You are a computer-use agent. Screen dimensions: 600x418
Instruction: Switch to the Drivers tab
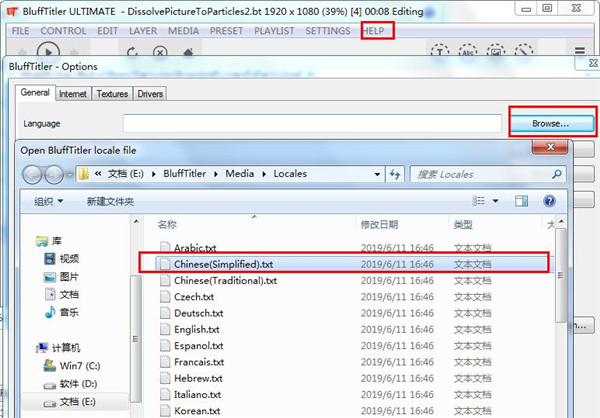pyautogui.click(x=150, y=94)
